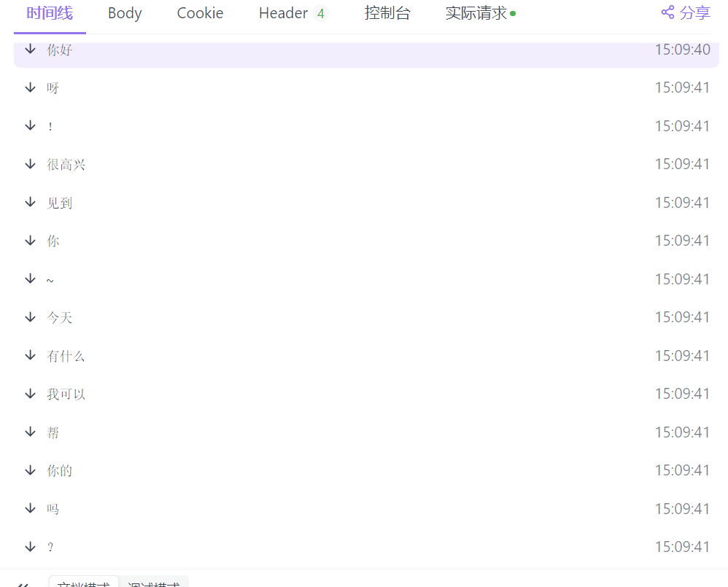Switch to the 实际请求 tab
728x587 pixels.
point(481,13)
